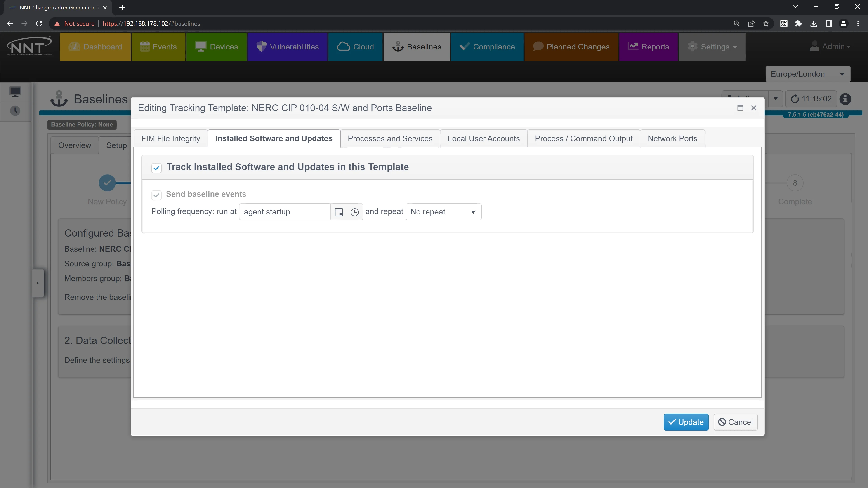Bookmark this page with the star icon
868x488 pixels.
(766, 23)
